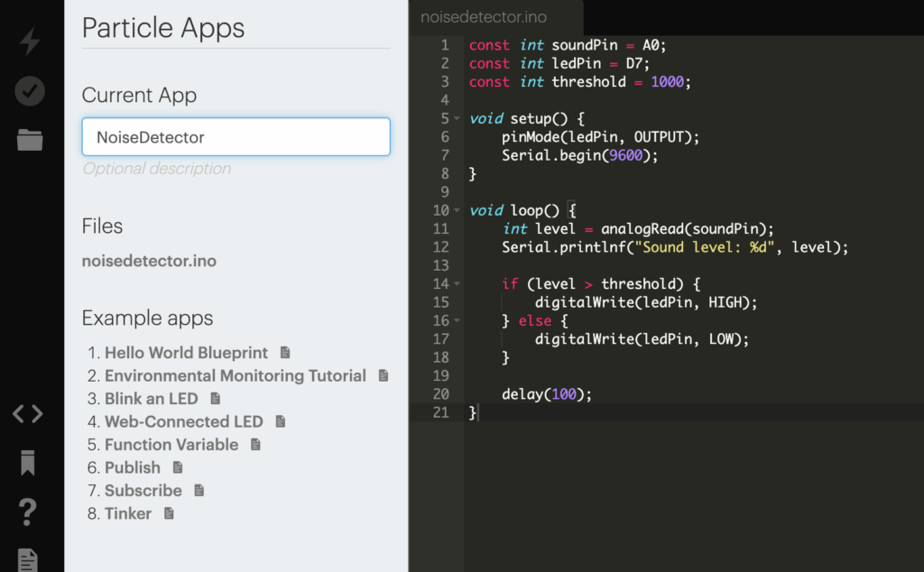Click the NoiseDetector app name field
Image resolution: width=924 pixels, height=572 pixels.
pos(236,137)
